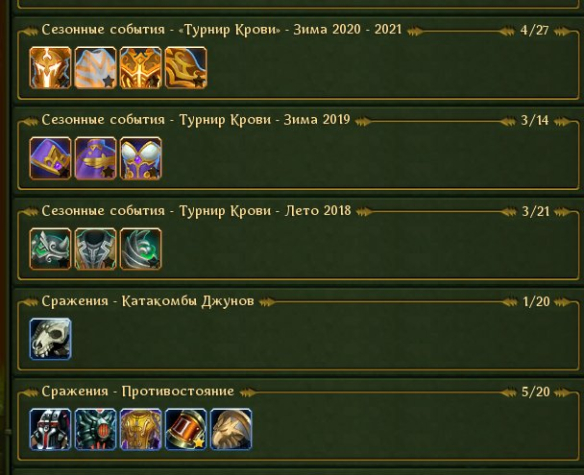Viewport: 584px width, 475px height.
Task: Click the beige feathered shoulder icon
Action: pos(231,429)
